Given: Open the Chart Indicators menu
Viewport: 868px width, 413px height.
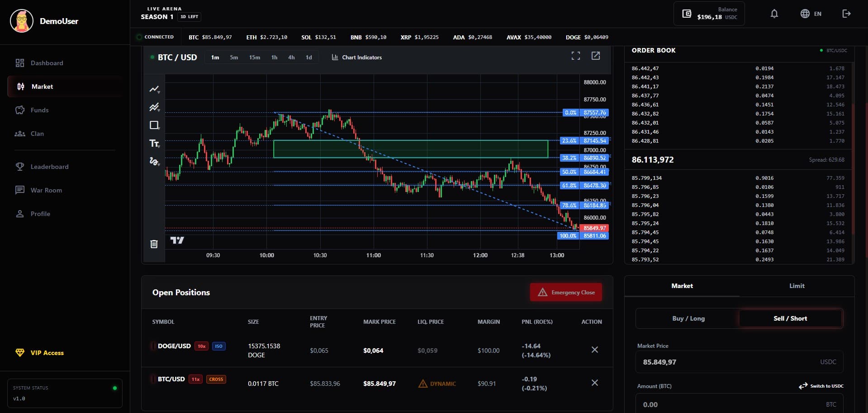Looking at the screenshot, I should point(356,58).
